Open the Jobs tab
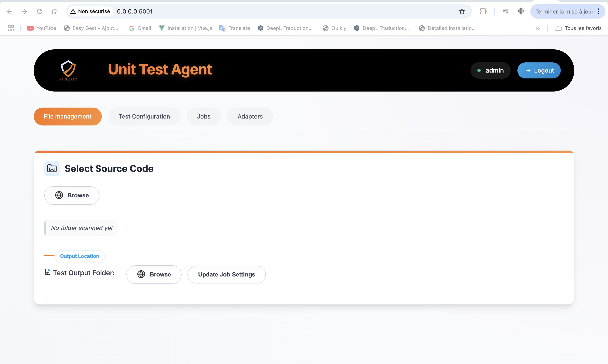This screenshot has width=608, height=364. click(204, 116)
